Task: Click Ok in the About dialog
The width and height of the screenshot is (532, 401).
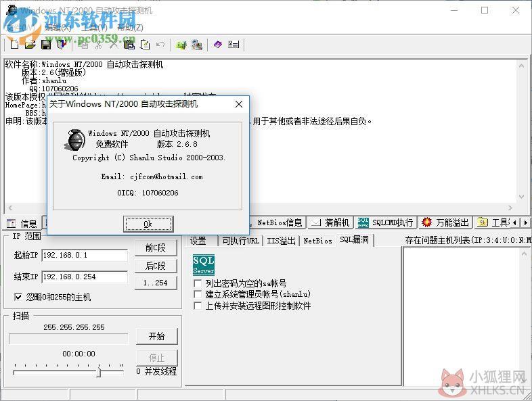Action: 148,224
